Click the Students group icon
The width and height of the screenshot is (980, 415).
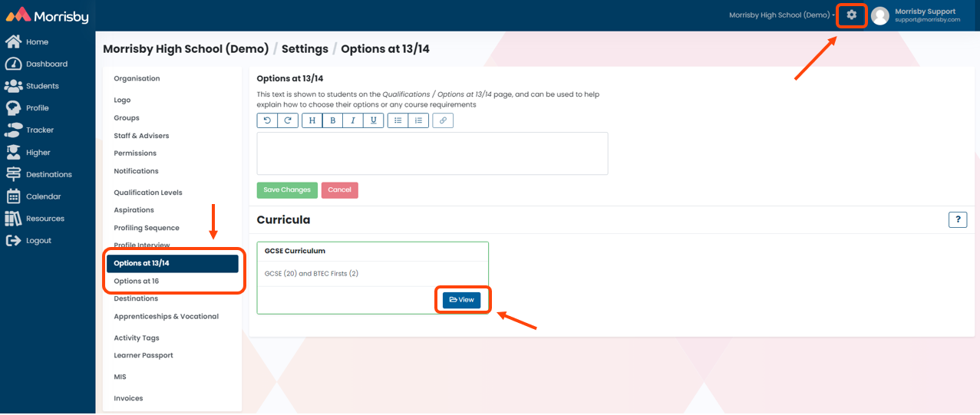point(13,86)
